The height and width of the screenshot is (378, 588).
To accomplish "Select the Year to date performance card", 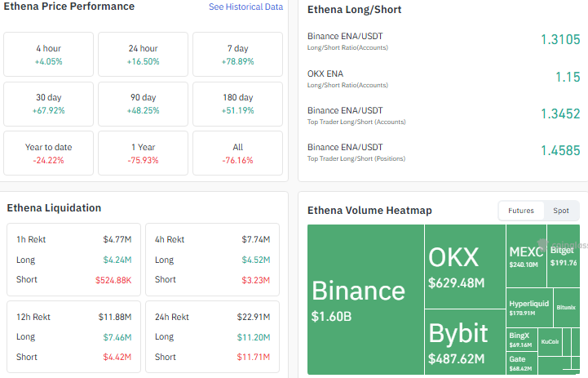I will pos(48,153).
